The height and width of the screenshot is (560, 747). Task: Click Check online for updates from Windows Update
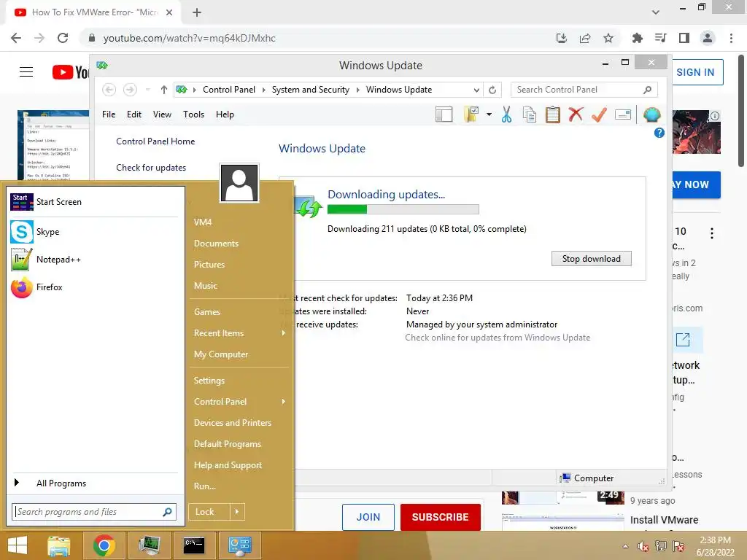point(498,338)
